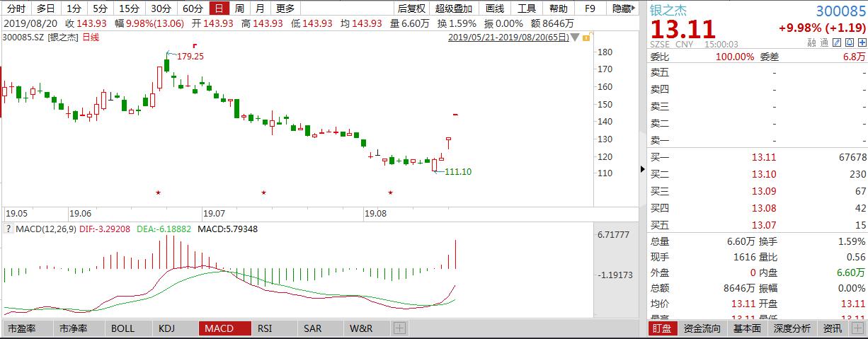
Task: Select the 60分 period
Action: [193, 8]
